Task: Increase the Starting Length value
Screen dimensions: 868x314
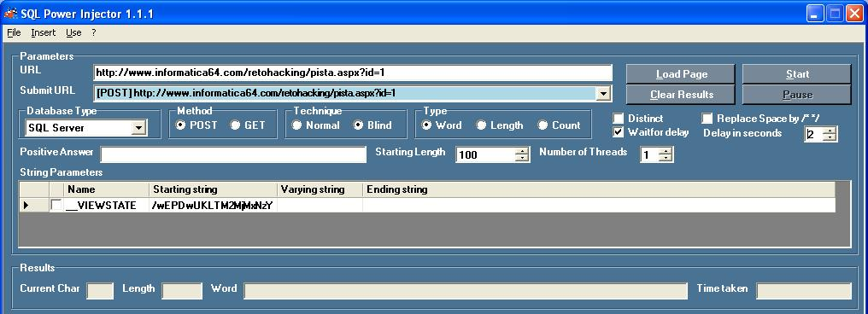Action: pos(521,152)
